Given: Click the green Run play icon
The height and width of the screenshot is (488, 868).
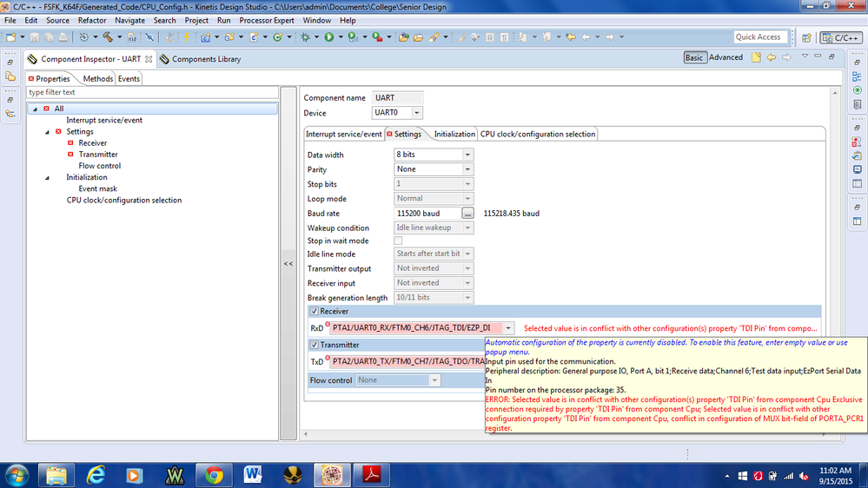Looking at the screenshot, I should tap(328, 37).
